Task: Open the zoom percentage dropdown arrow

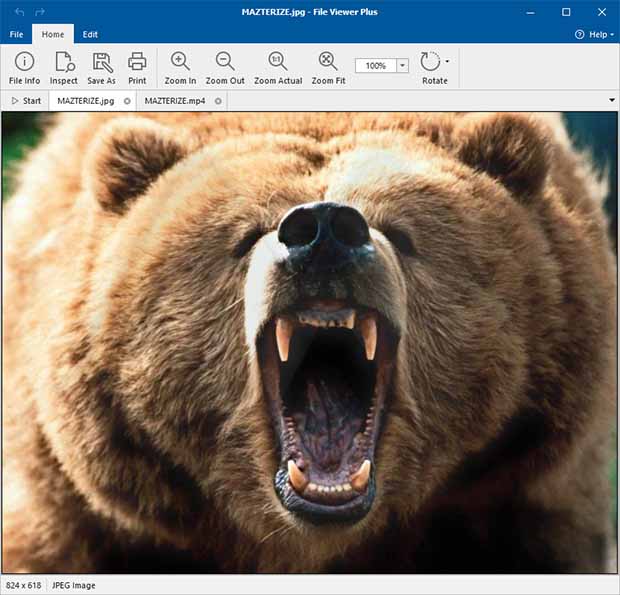Action: (403, 65)
